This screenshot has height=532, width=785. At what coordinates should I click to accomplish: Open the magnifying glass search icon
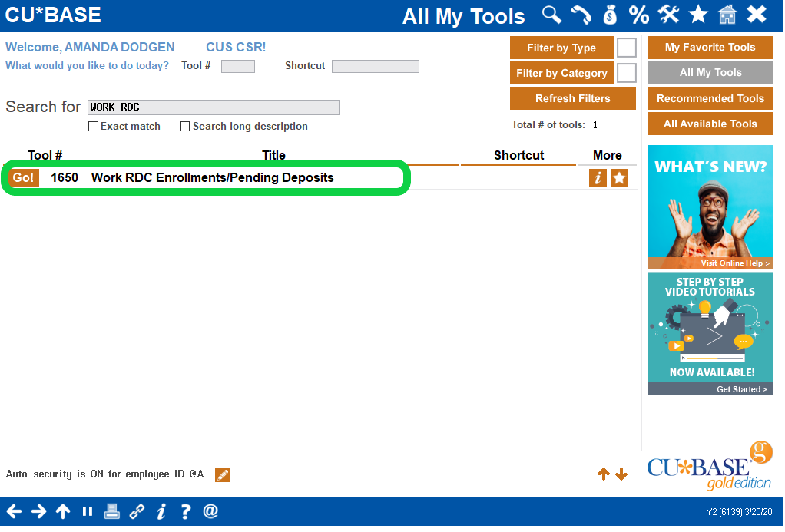[551, 15]
